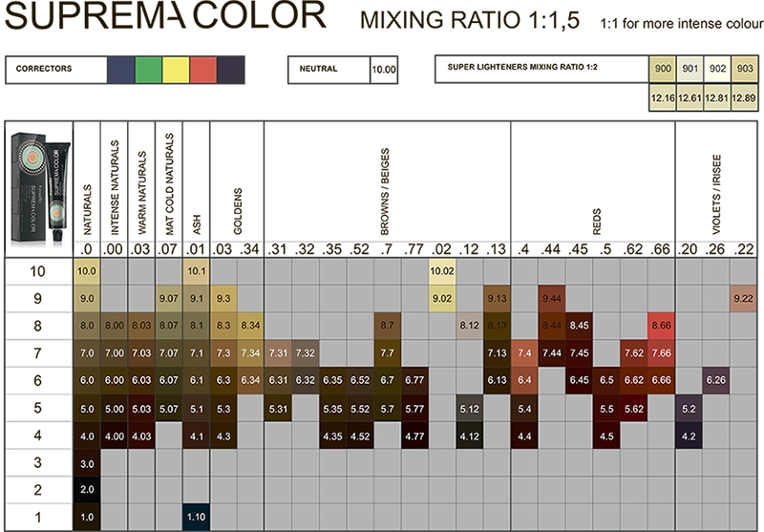This screenshot has width=764, height=532.
Task: Select shade 7.31 swatch
Action: click(278, 353)
